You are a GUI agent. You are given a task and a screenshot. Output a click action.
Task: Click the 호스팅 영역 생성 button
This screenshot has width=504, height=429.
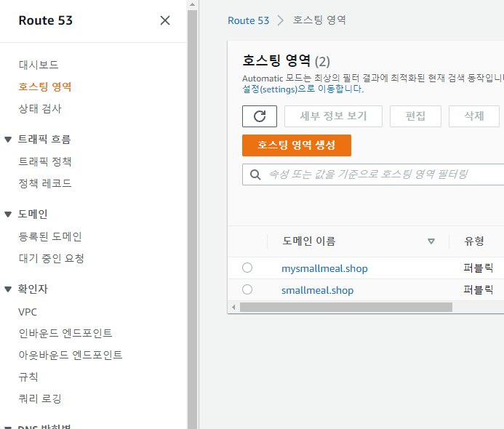point(296,145)
